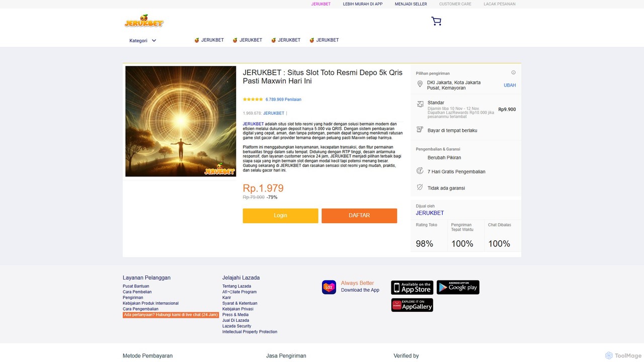
Task: Open the Google Play download badge
Action: [x=458, y=287]
